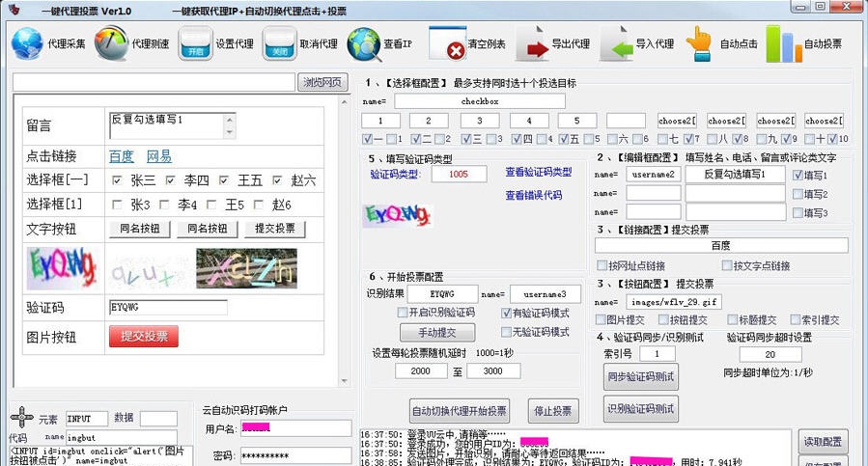Click the 密码 password field
868x466 pixels.
(296, 455)
